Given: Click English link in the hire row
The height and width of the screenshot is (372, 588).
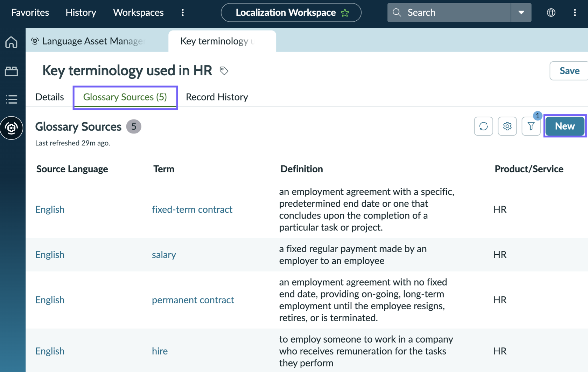Looking at the screenshot, I should pyautogui.click(x=50, y=351).
